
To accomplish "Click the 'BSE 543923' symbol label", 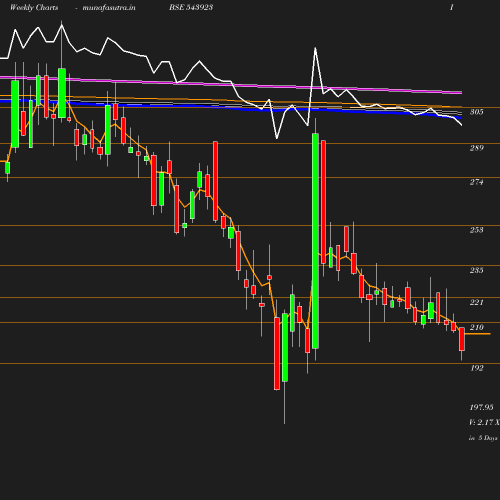I will pos(191,7).
